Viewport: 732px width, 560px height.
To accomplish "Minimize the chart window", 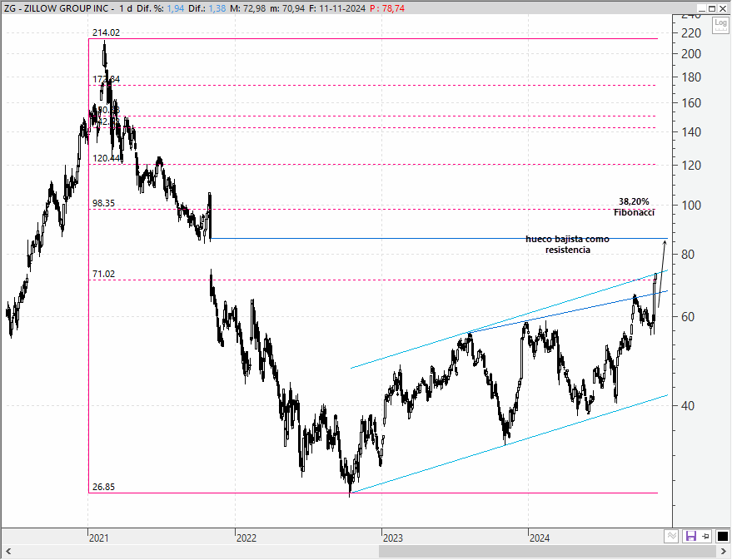I will 702,8.
